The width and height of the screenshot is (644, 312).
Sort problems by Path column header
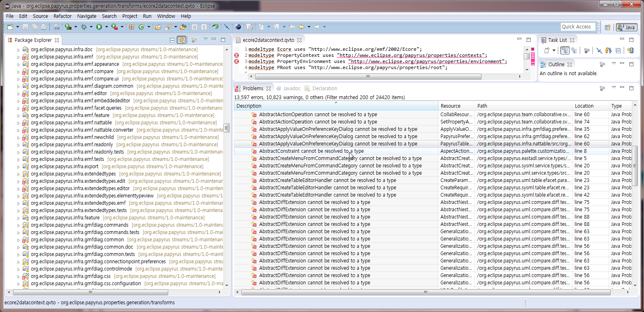click(x=523, y=106)
